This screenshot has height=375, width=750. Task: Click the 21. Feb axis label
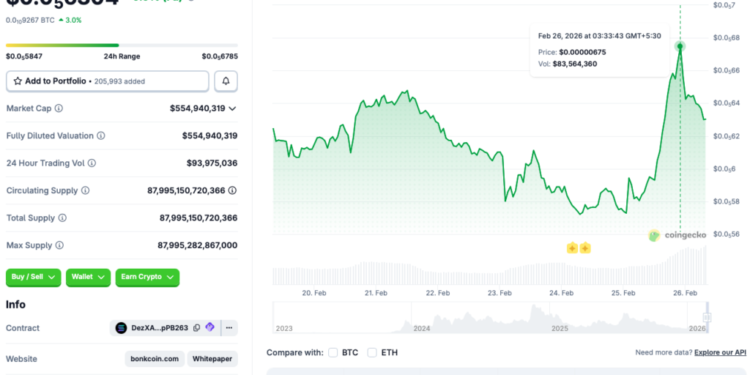pyautogui.click(x=375, y=293)
